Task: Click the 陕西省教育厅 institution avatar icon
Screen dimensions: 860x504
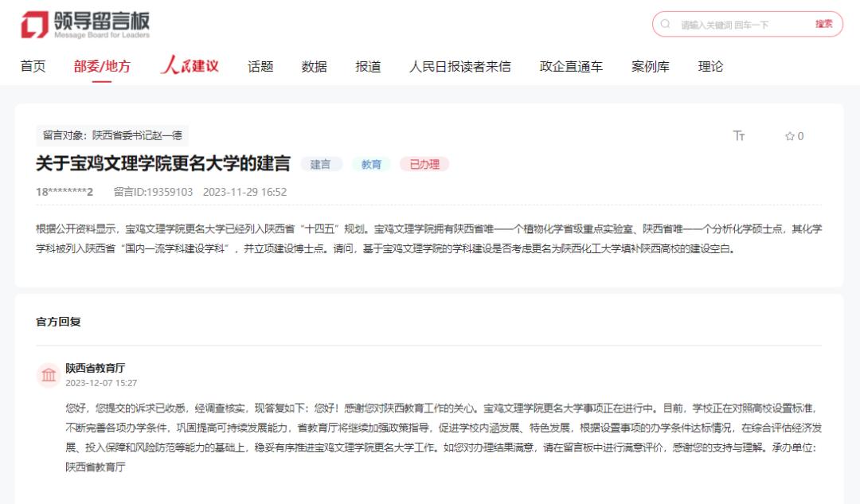Action: click(x=49, y=375)
